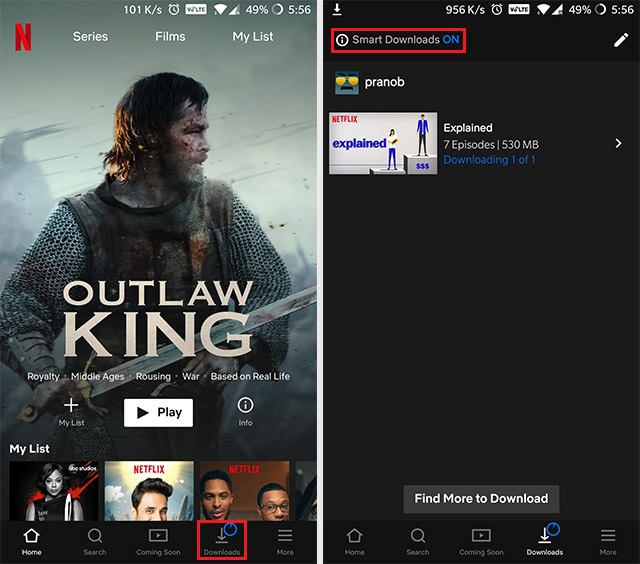Open Search in right screen
Viewport: 640px width, 564px height.
(418, 542)
